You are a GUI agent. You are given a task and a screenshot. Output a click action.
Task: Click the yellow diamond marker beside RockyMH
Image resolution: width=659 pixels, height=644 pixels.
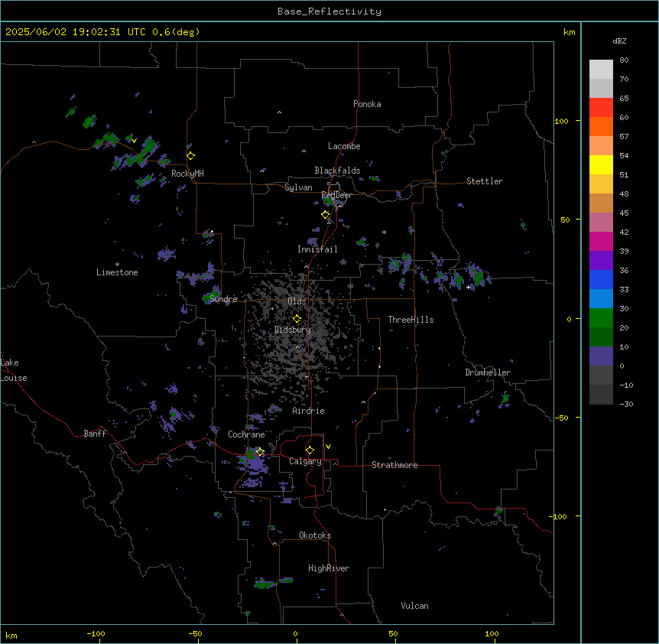point(190,156)
